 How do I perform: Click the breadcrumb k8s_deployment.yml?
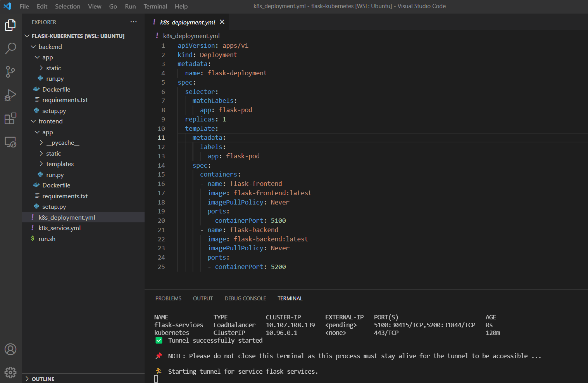click(191, 36)
